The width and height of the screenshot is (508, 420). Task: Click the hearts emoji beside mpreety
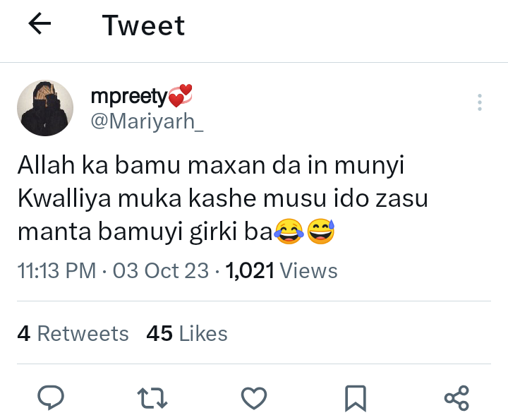pos(181,95)
